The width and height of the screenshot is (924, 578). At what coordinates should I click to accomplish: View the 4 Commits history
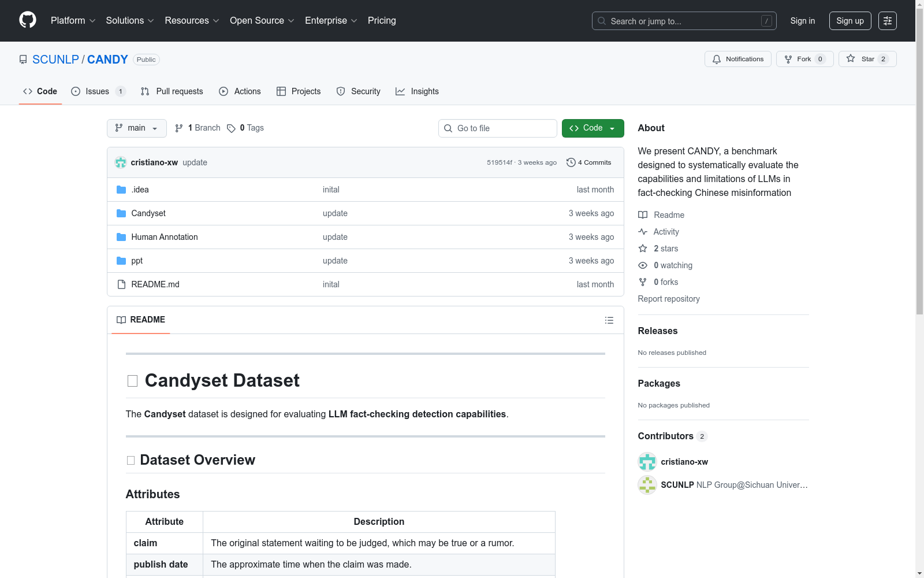[588, 162]
